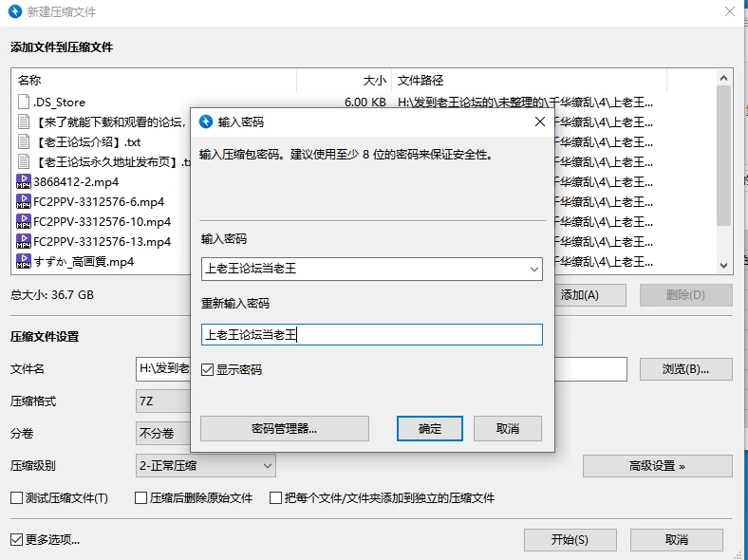
Task: Expand the 输入密码 history dropdown arrow
Action: coord(534,269)
